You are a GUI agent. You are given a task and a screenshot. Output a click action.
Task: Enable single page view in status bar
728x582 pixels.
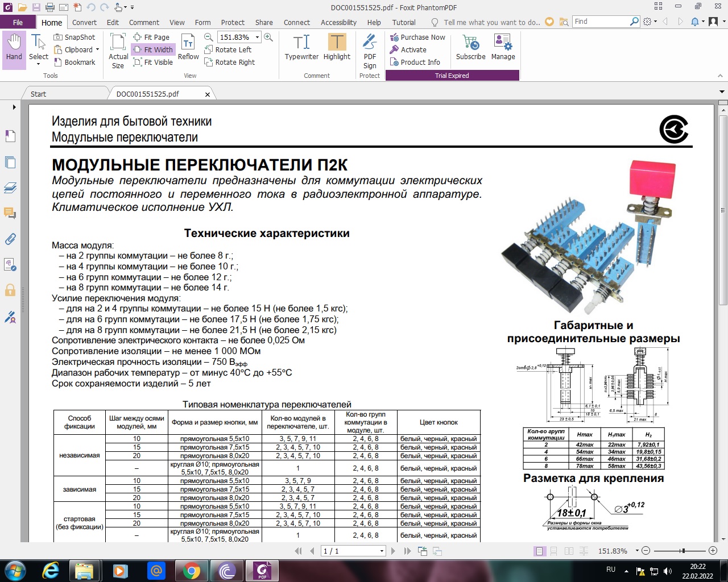pyautogui.click(x=539, y=551)
